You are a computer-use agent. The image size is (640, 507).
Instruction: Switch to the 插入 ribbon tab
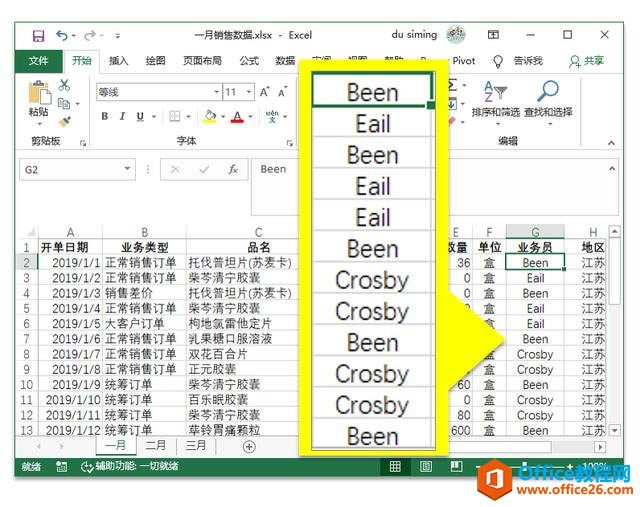pyautogui.click(x=118, y=61)
